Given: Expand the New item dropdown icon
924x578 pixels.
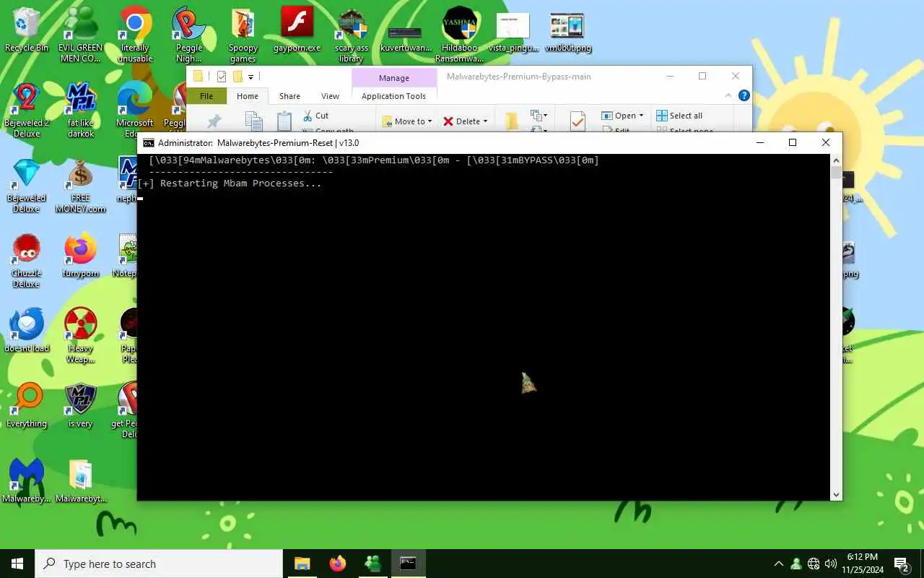Looking at the screenshot, I should point(538,116).
